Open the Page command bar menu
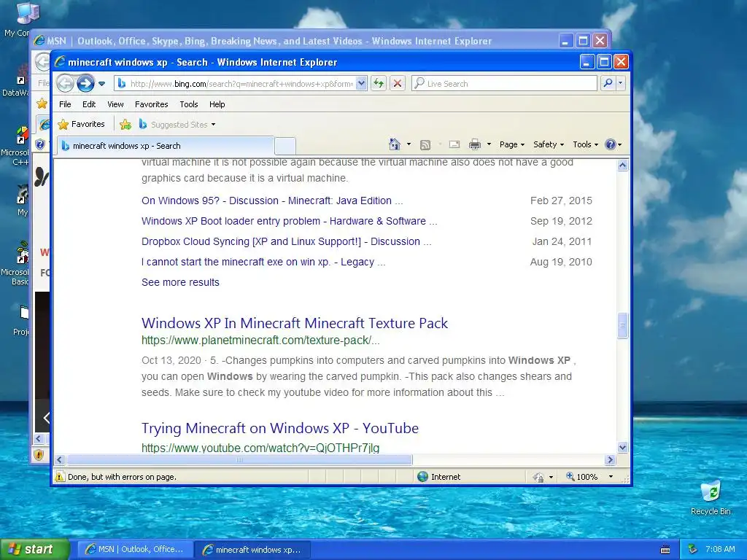The image size is (747, 560). pos(511,144)
